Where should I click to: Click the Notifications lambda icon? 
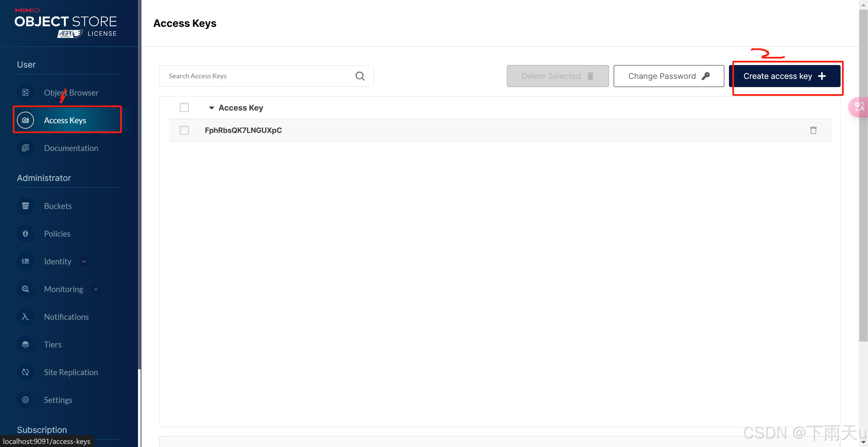pos(25,317)
